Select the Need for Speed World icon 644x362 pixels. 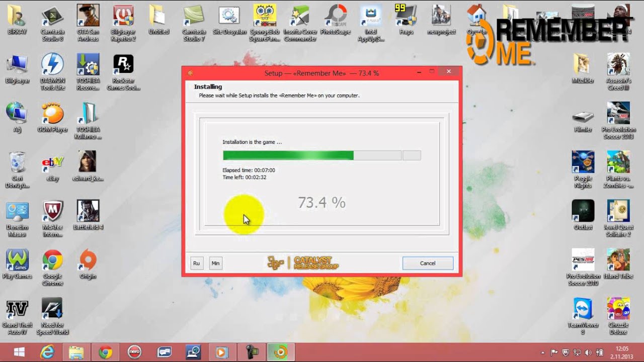52,316
